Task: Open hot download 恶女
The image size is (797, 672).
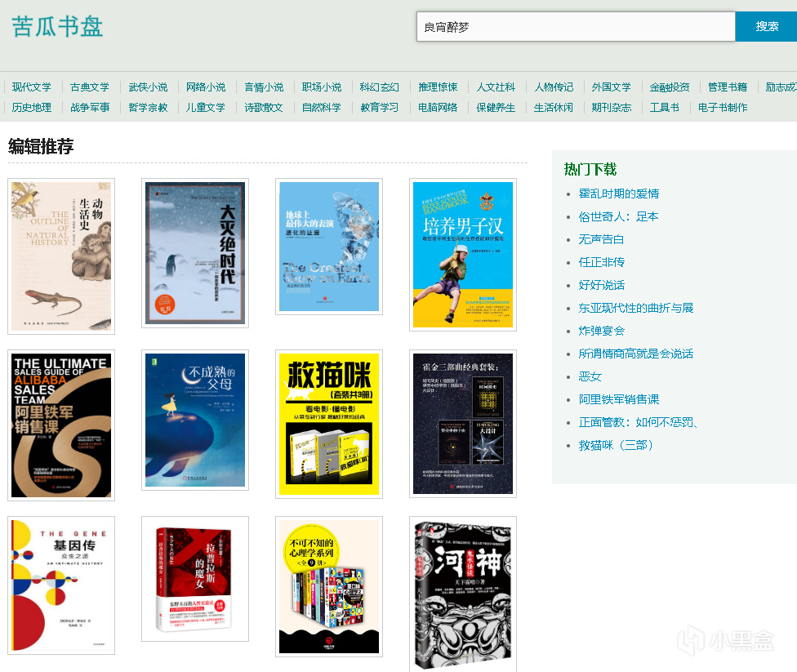Action: [x=590, y=376]
